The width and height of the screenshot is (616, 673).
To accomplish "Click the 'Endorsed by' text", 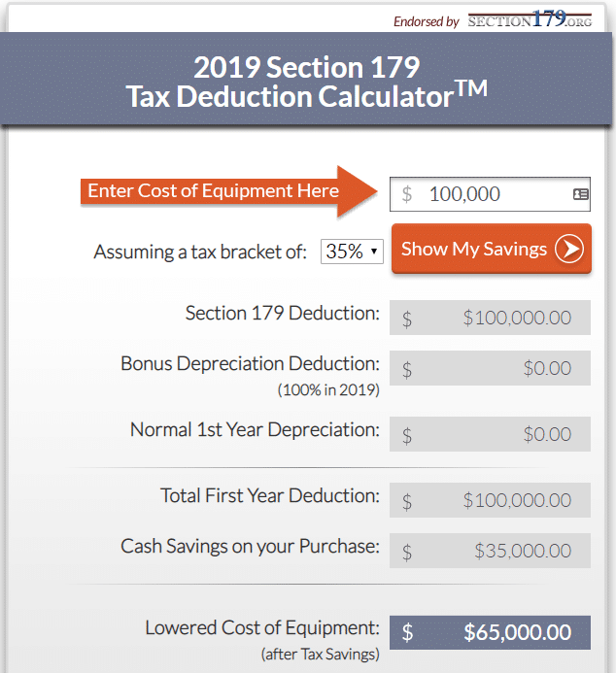I will pyautogui.click(x=426, y=21).
